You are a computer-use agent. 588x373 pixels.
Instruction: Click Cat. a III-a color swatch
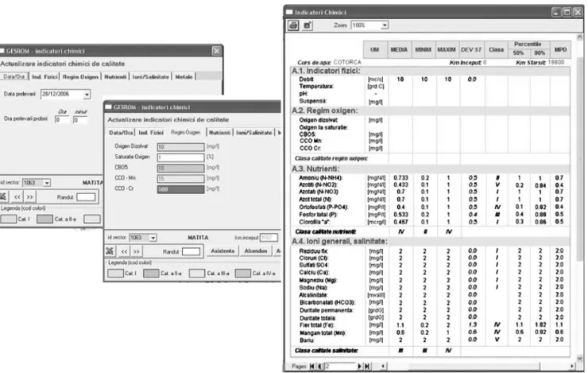tap(197, 273)
